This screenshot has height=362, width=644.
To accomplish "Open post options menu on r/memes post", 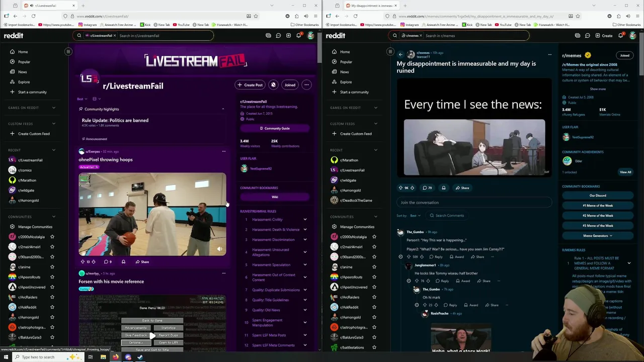I will [x=549, y=54].
